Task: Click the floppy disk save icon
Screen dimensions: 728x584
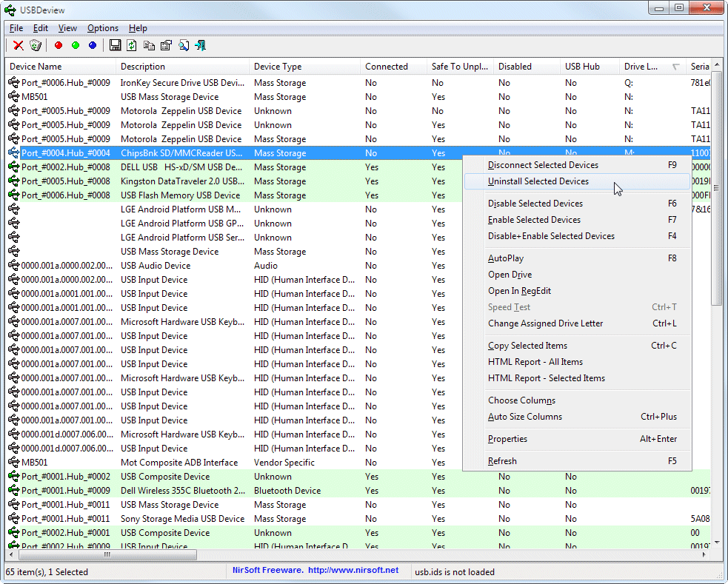Action: [115, 45]
